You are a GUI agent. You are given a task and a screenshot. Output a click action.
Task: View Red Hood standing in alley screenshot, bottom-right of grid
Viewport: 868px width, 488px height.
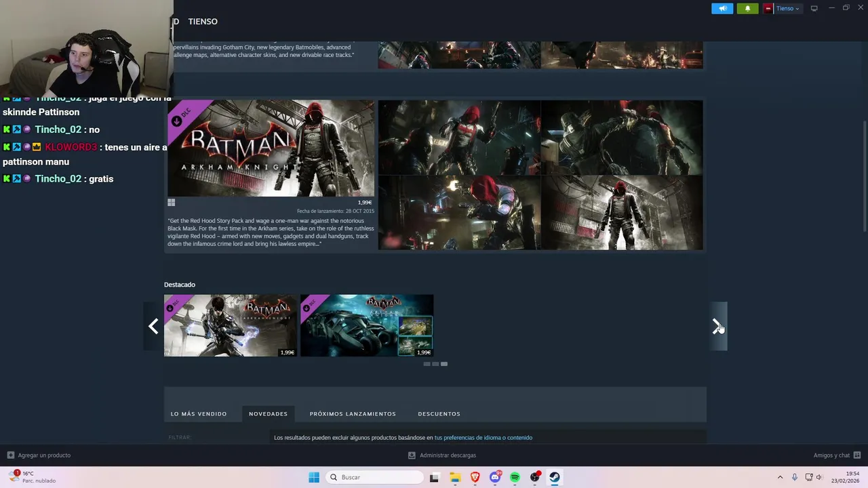622,213
